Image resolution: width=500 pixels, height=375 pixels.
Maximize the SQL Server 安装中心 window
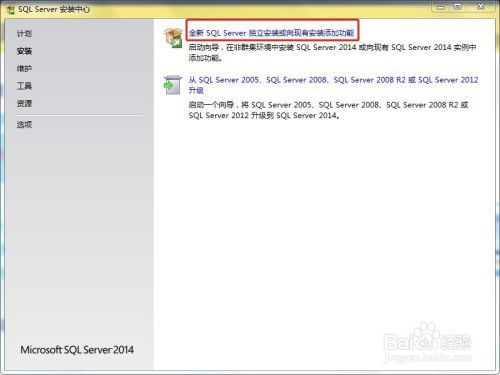(458, 7)
